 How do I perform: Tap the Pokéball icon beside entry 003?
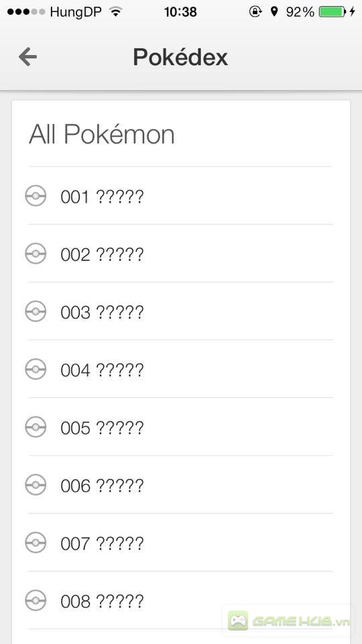pos(36,311)
